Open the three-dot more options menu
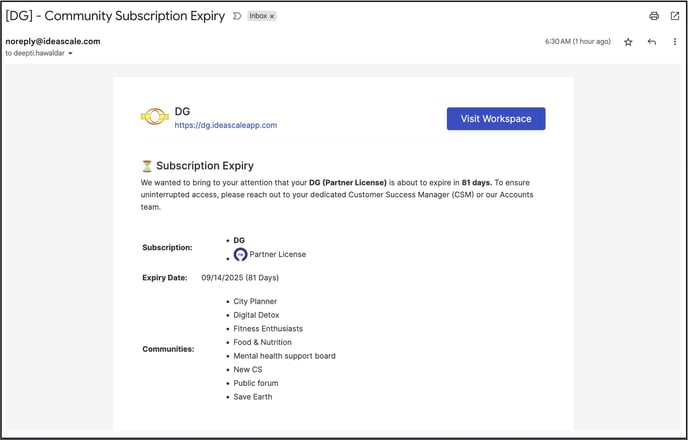The image size is (688, 440). 675,42
